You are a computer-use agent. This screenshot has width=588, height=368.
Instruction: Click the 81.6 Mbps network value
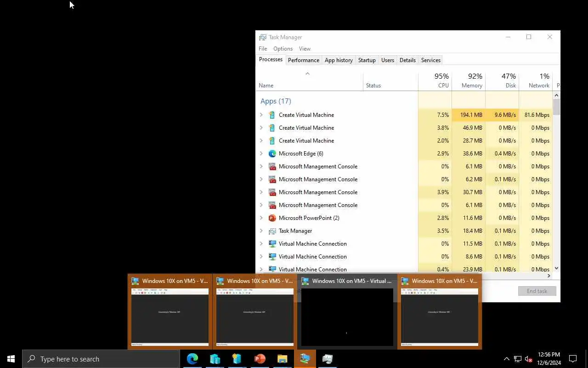(x=537, y=115)
